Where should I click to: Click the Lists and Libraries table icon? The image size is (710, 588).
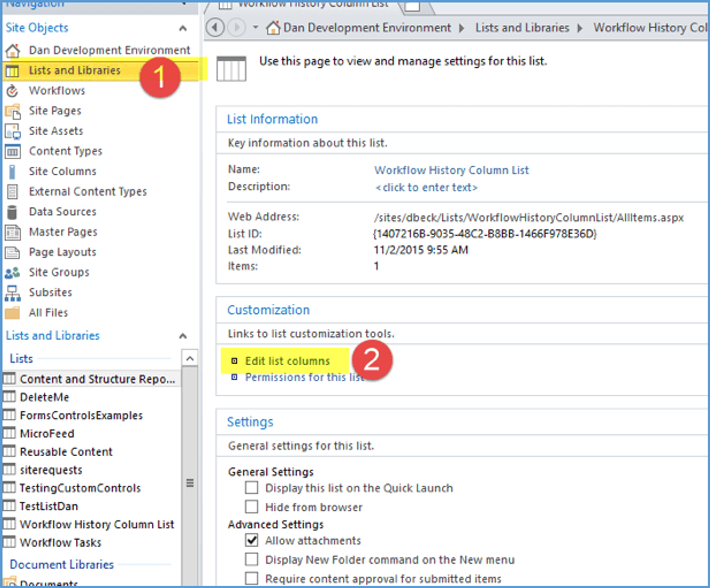tap(12, 70)
